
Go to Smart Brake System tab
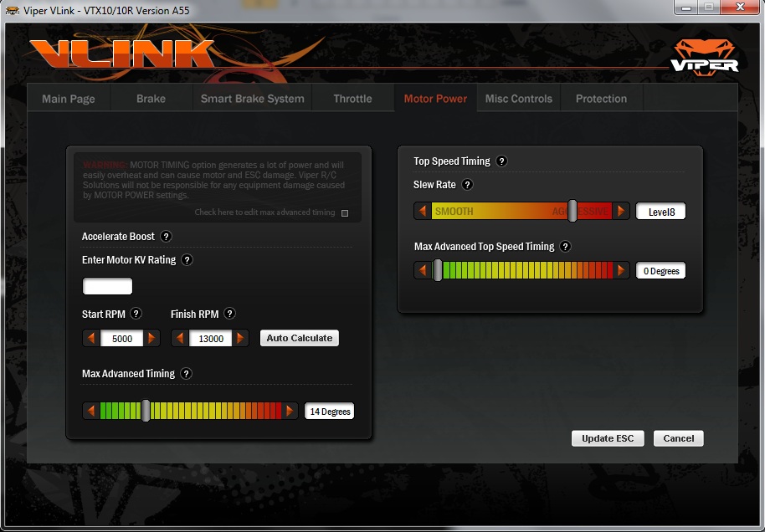(x=252, y=99)
